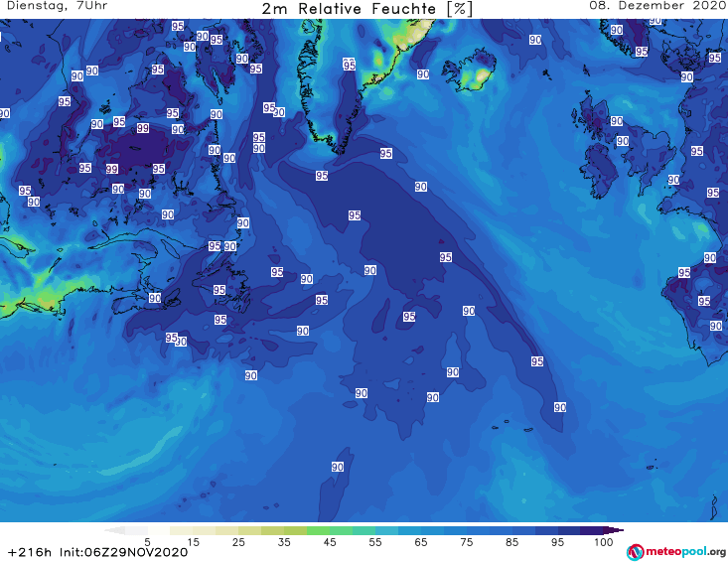Click the '35' value on the humidity scale
The width and height of the screenshot is (728, 562).
click(x=284, y=542)
